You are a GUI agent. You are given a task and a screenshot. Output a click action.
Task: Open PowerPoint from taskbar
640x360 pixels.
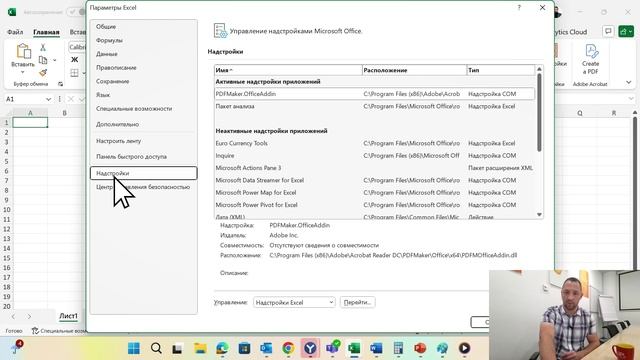pos(420,348)
